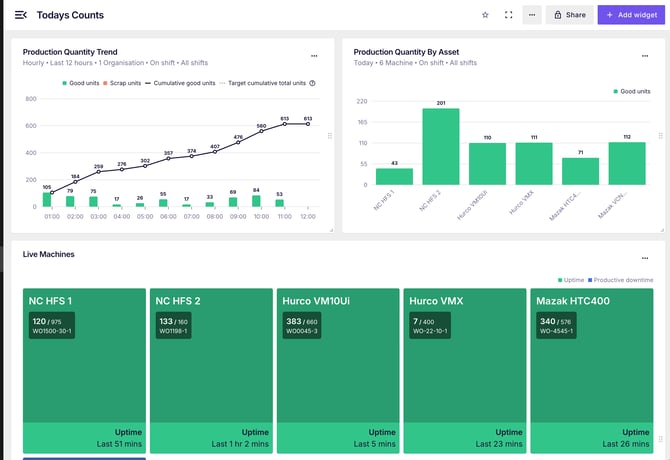This screenshot has height=460, width=670.
Task: Grab the Live Machines side drag handle
Action: point(661,439)
